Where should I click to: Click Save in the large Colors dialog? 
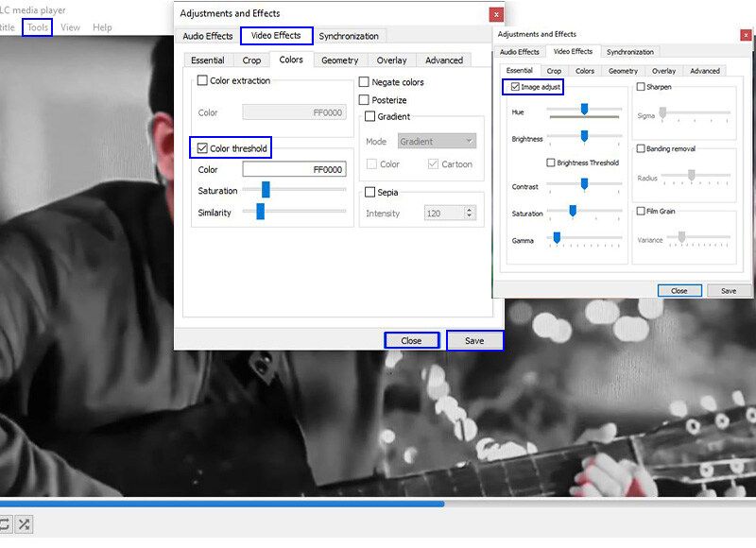point(474,340)
